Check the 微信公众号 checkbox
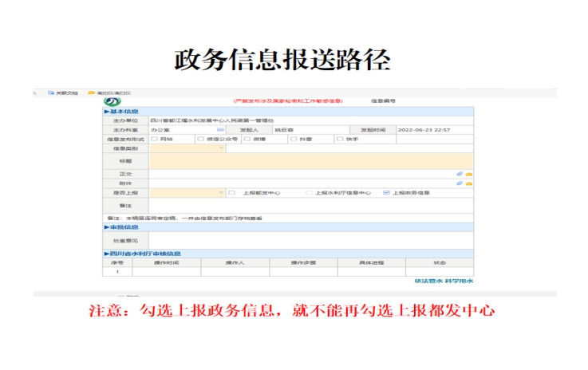This screenshot has height=370, width=588. click(x=200, y=139)
